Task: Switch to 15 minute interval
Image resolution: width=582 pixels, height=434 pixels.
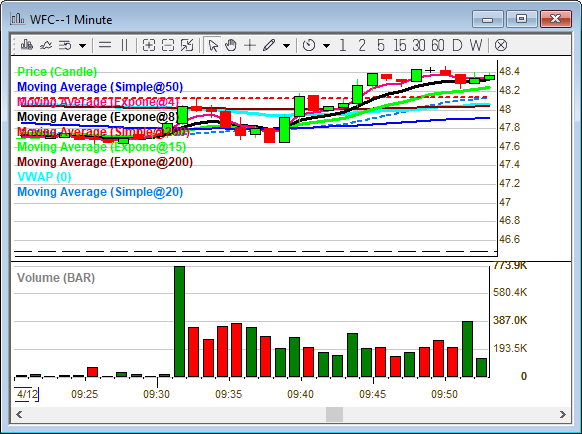Action: click(x=400, y=46)
